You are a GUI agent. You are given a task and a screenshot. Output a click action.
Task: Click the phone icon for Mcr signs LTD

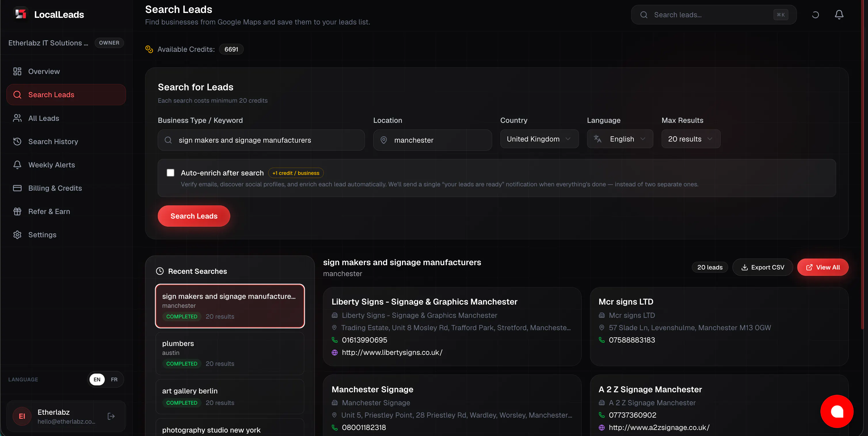(602, 340)
